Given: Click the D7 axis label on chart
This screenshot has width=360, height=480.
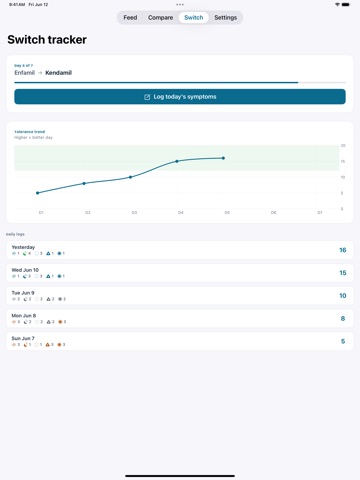Looking at the screenshot, I should [320, 212].
